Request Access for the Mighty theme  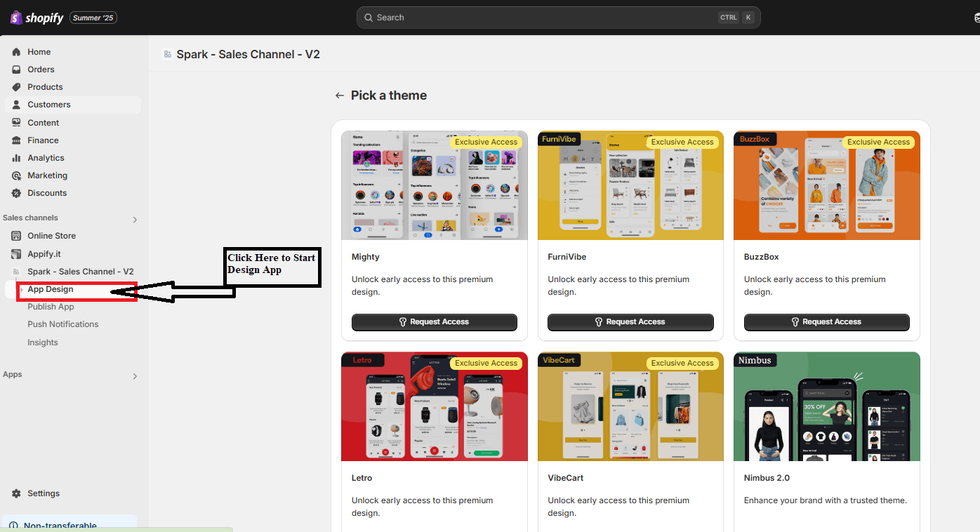[434, 322]
